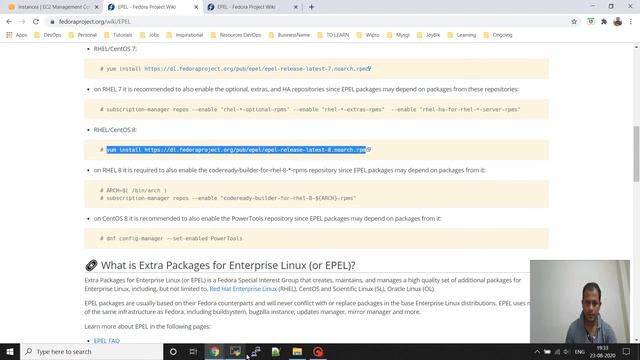Viewport: 640px width, 360px height.
Task: Open the DevOps bookmarks folder
Action: point(48,35)
